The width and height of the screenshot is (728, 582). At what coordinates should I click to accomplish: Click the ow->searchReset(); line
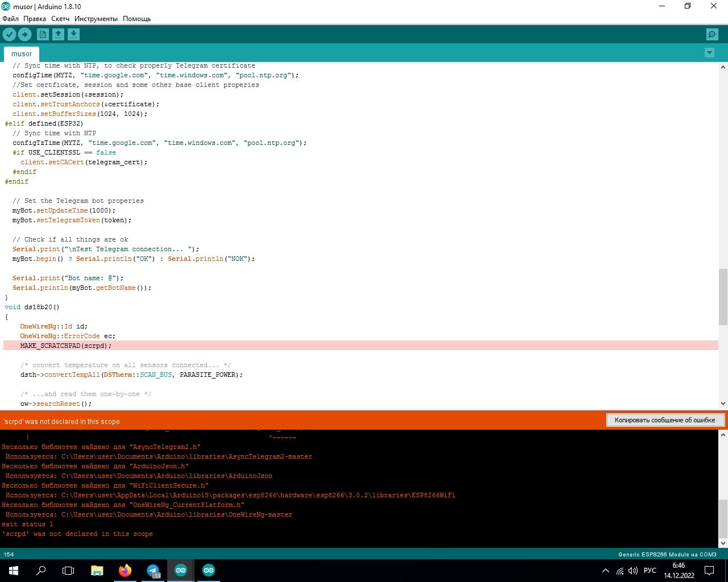tap(56, 404)
